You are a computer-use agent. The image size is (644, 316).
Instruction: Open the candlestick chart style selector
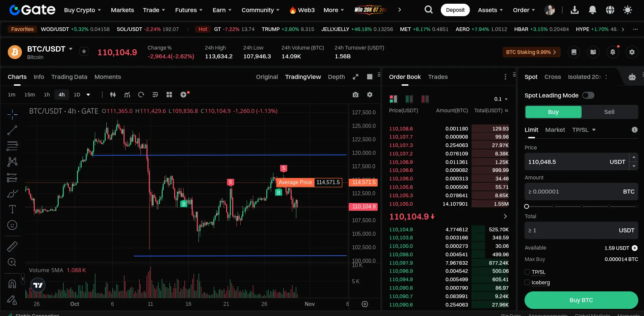tap(113, 95)
